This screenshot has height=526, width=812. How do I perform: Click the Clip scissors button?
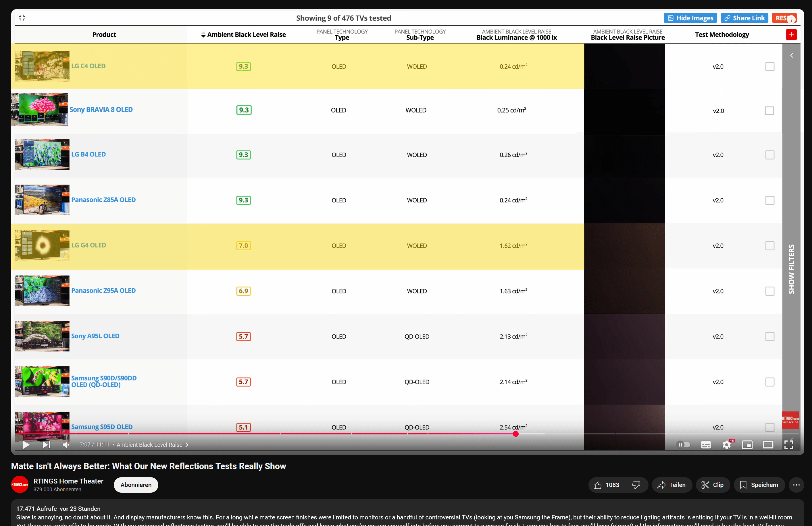tap(713, 485)
